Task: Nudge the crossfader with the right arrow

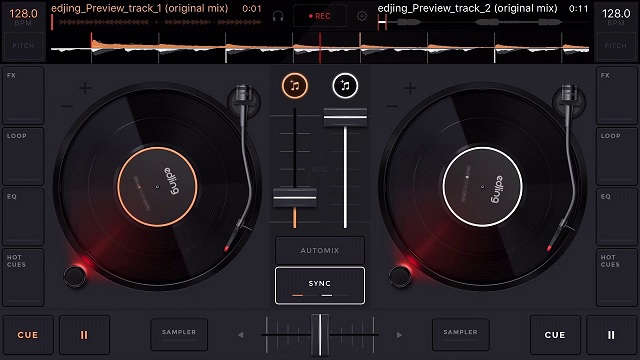Action: coord(399,335)
